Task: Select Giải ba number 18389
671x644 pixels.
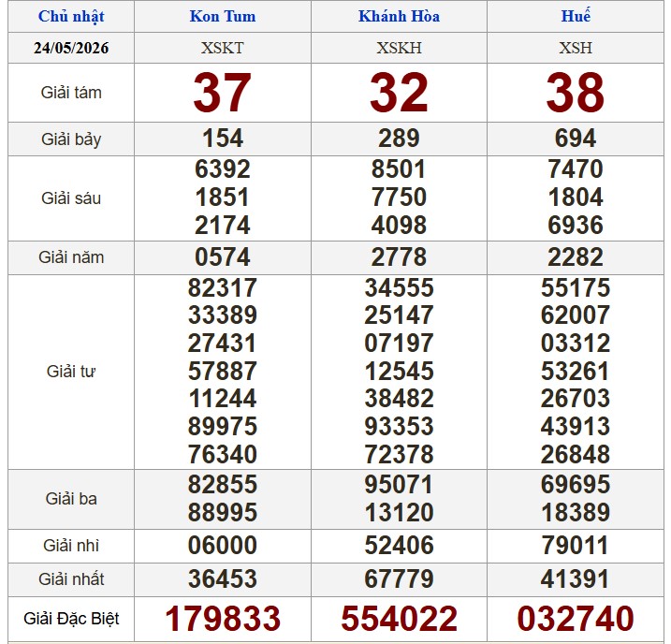Action: point(576,513)
